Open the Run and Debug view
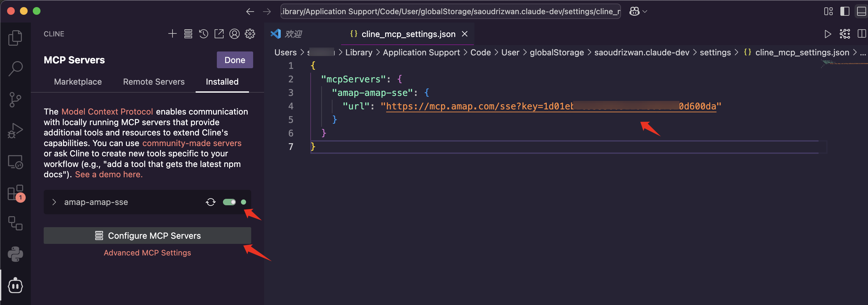Viewport: 868px width, 305px height. (15, 131)
